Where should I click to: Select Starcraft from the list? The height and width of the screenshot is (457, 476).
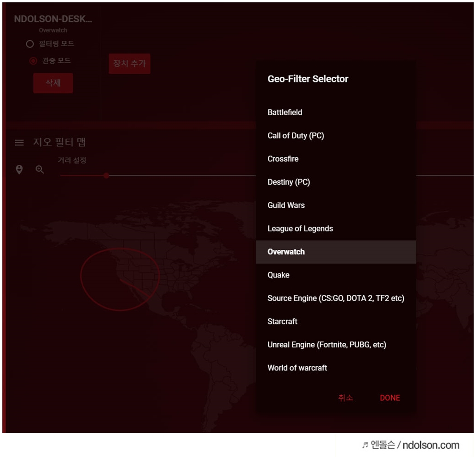[x=336, y=321]
